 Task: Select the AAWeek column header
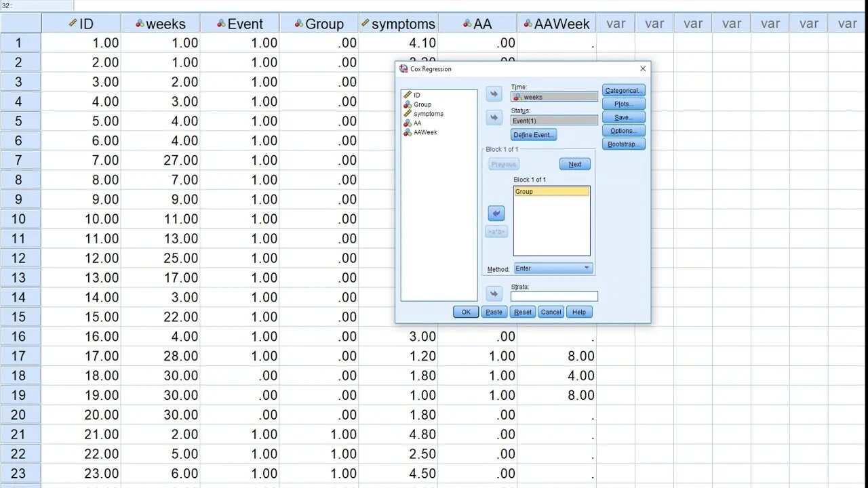click(557, 24)
